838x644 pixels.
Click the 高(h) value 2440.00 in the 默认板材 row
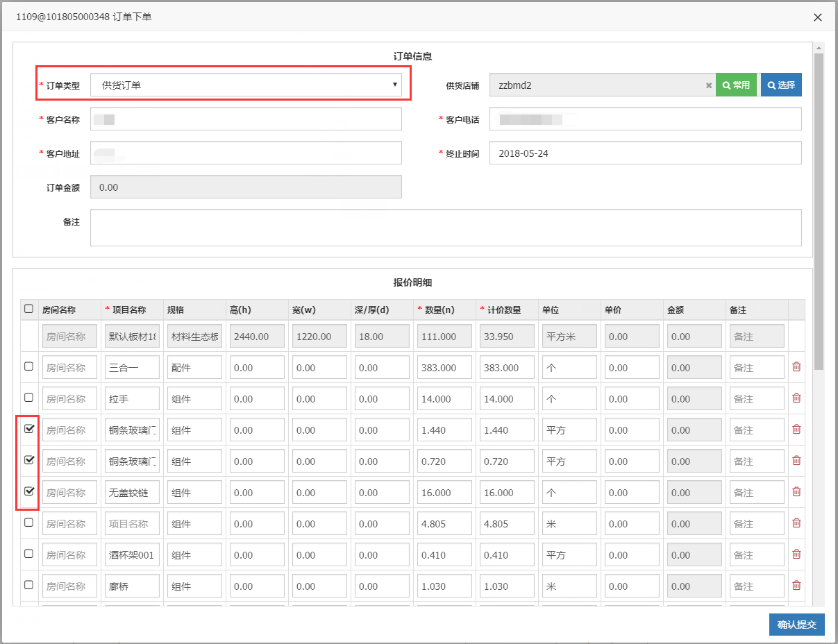point(257,337)
